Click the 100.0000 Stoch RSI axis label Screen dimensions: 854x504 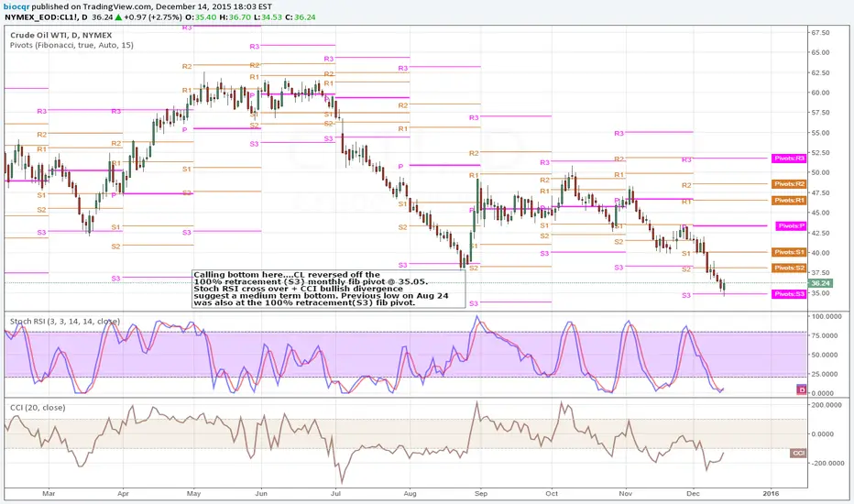(x=827, y=316)
